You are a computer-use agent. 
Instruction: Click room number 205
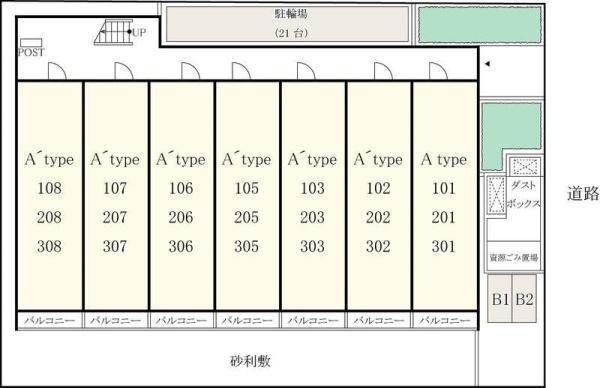pyautogui.click(x=246, y=217)
